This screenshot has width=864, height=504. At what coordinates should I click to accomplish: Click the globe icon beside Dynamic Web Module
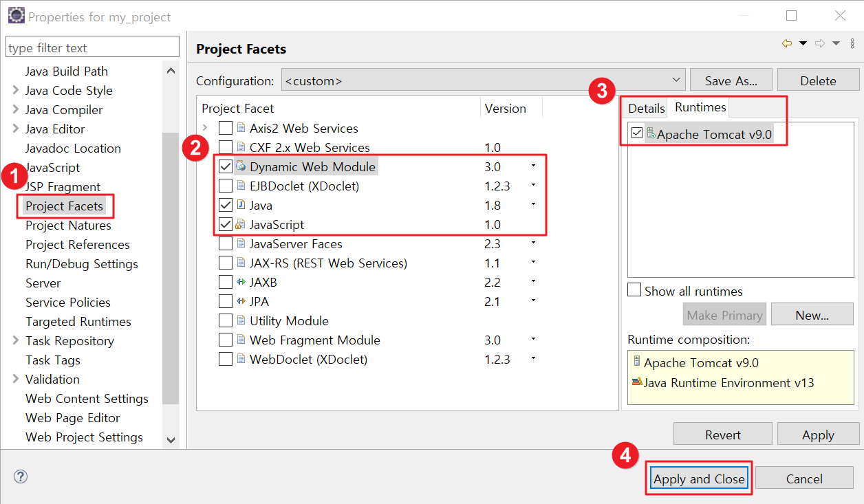click(243, 166)
